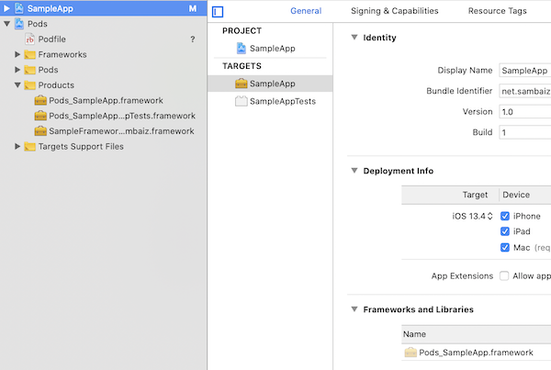Collapse the Identity section

[x=354, y=37]
